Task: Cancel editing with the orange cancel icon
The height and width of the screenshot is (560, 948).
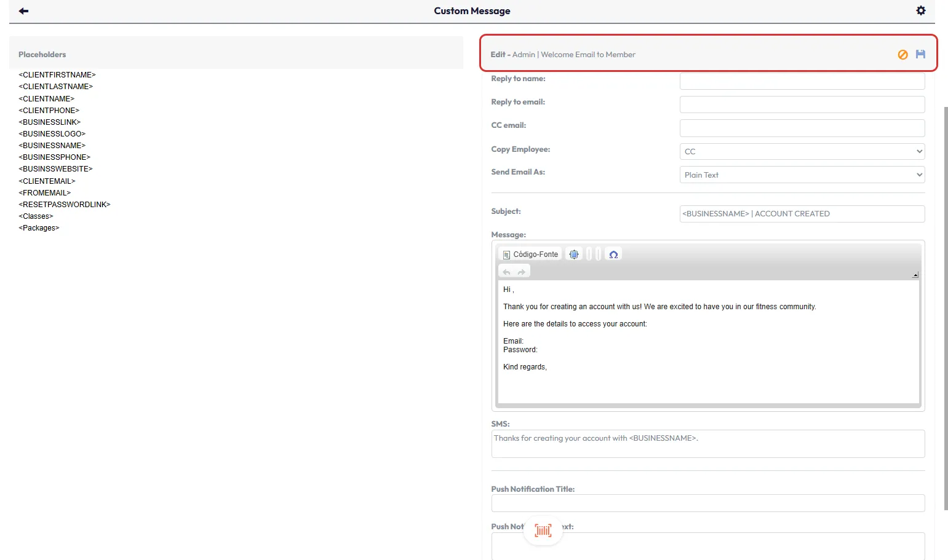Action: [x=902, y=55]
